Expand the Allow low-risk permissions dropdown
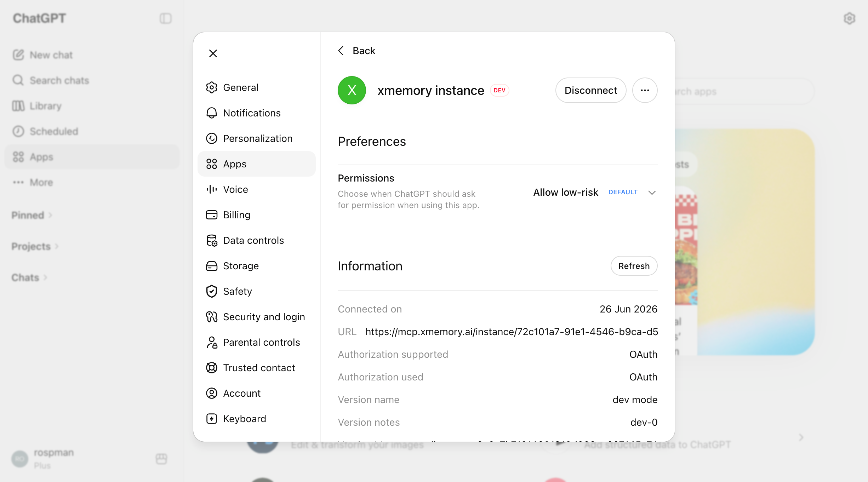The height and width of the screenshot is (482, 868). (595, 192)
